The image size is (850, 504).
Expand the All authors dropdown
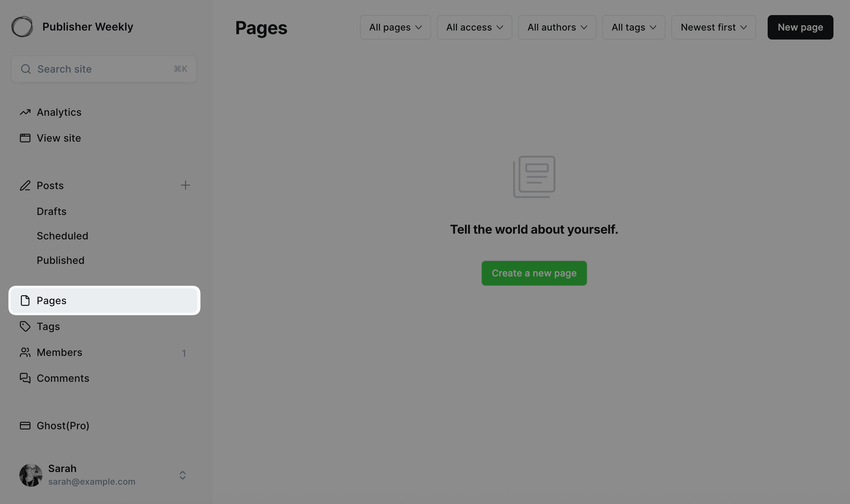[557, 27]
